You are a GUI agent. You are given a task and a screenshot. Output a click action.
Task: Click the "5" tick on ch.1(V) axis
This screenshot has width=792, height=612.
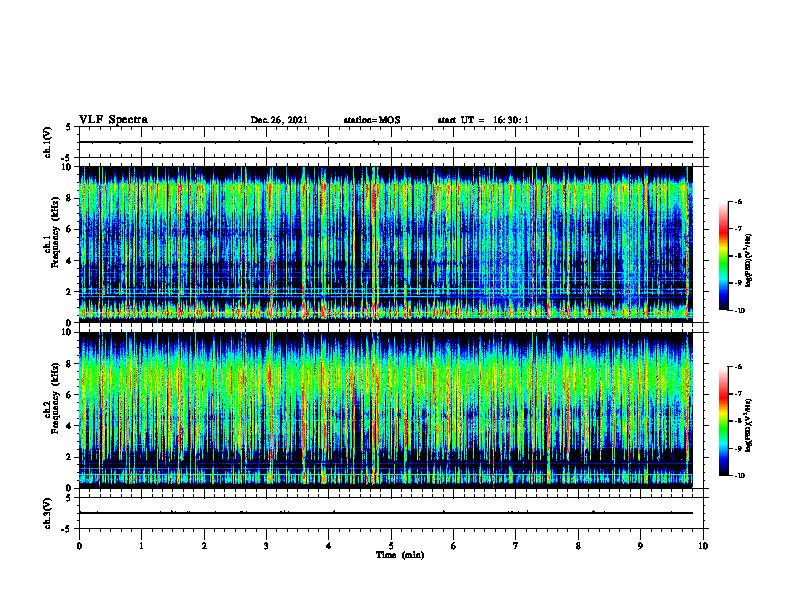[x=69, y=127]
